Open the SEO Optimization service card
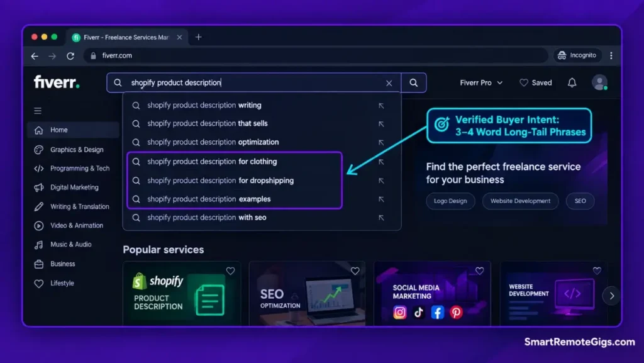Image resolution: width=644 pixels, height=363 pixels. (x=307, y=294)
